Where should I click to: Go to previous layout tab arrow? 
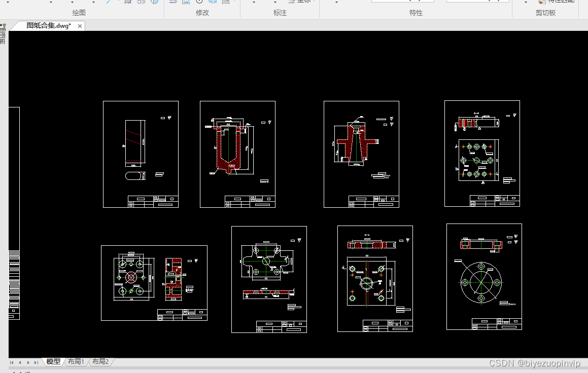[x=20, y=362]
